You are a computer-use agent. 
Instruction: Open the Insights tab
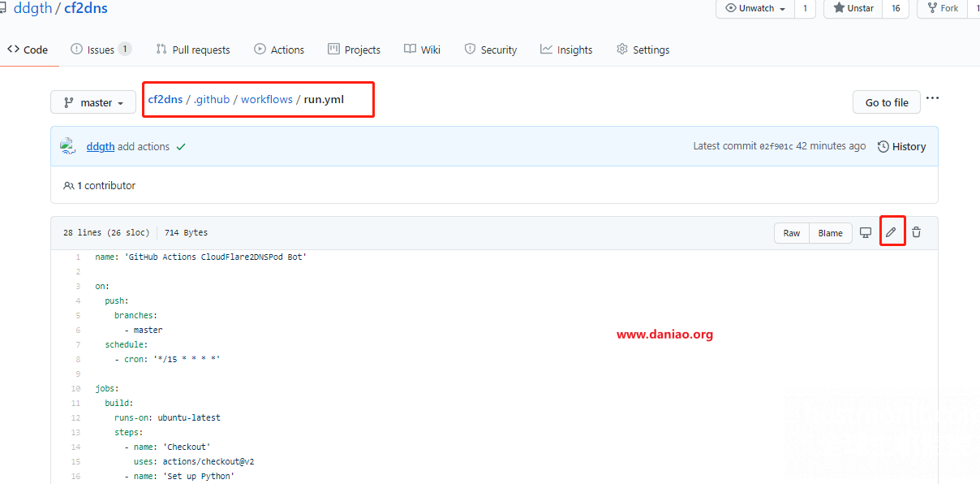[566, 50]
